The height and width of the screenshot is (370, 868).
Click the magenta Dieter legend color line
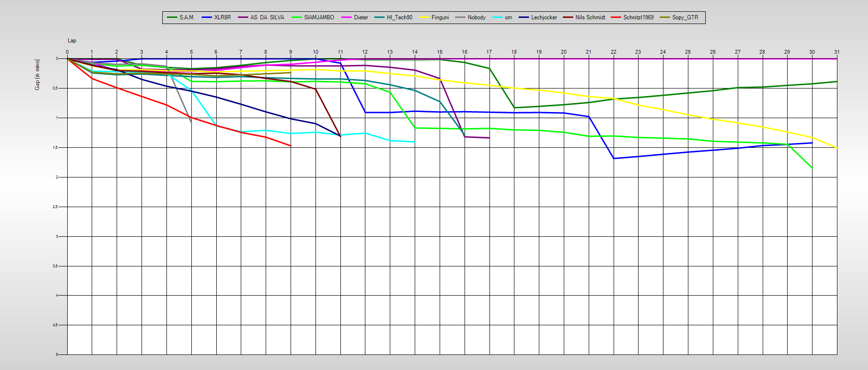pos(347,17)
